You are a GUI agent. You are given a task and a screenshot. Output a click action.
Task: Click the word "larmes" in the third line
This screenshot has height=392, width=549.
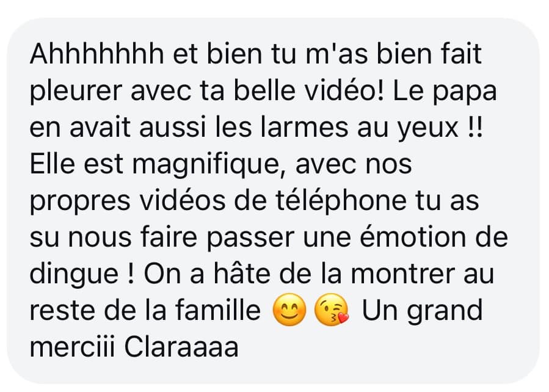(304, 127)
